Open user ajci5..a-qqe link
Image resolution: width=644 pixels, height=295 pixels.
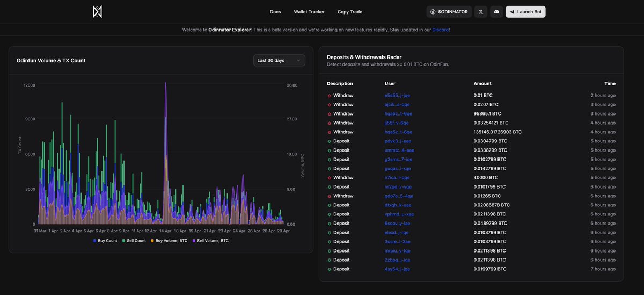pos(397,105)
